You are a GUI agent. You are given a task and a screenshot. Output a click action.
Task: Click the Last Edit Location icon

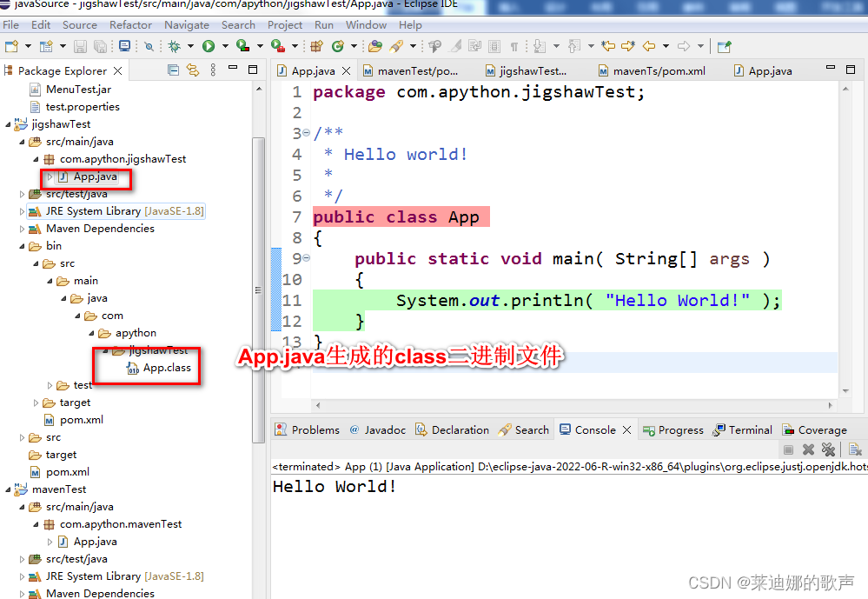(608, 46)
